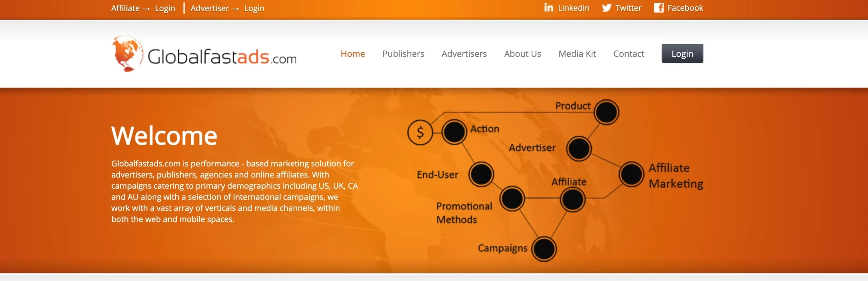Click the Welcome heading text
This screenshot has height=281, width=868.
[164, 136]
